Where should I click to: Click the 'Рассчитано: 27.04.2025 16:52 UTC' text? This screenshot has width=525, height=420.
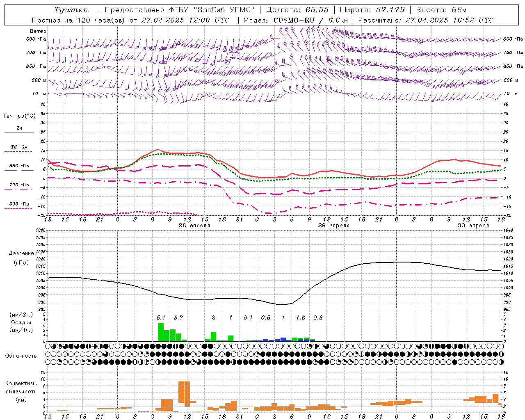426,20
